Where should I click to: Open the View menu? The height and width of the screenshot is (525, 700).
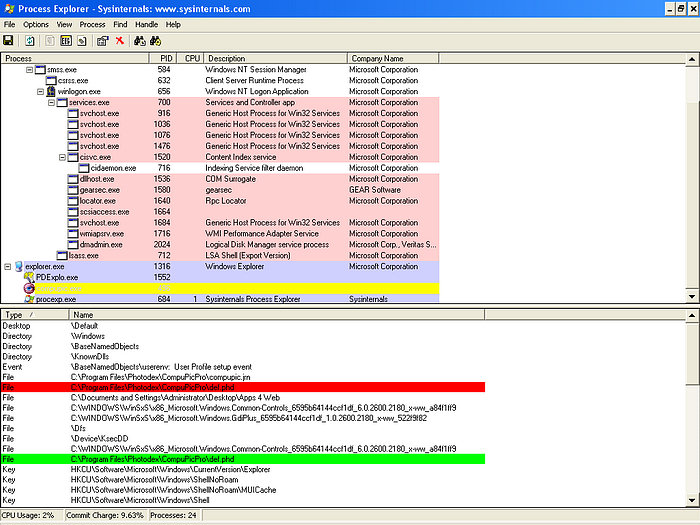tap(64, 25)
